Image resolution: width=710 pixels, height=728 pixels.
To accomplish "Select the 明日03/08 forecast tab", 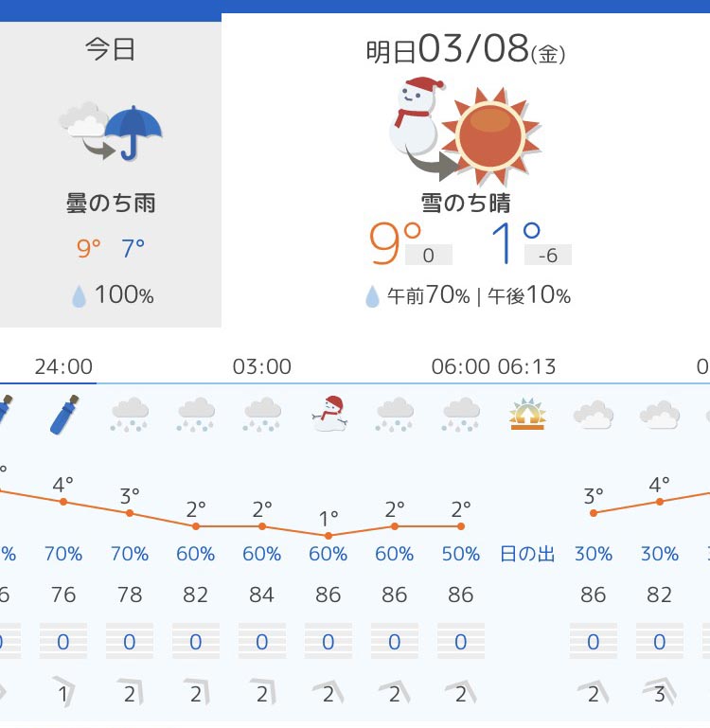I will pyautogui.click(x=466, y=169).
